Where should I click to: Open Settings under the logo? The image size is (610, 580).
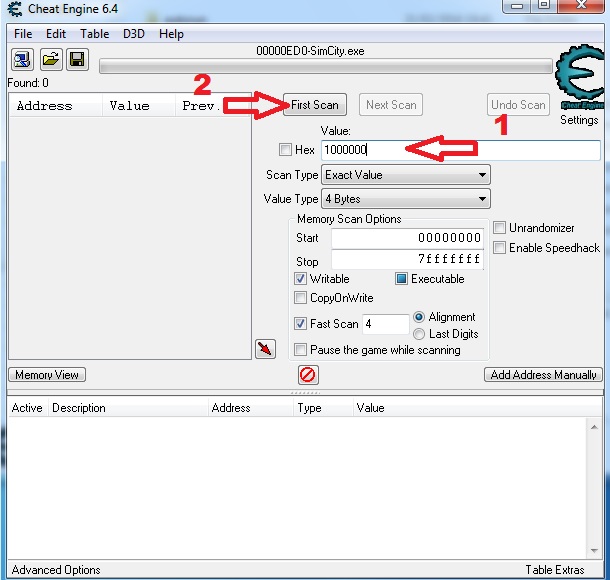pyautogui.click(x=579, y=120)
